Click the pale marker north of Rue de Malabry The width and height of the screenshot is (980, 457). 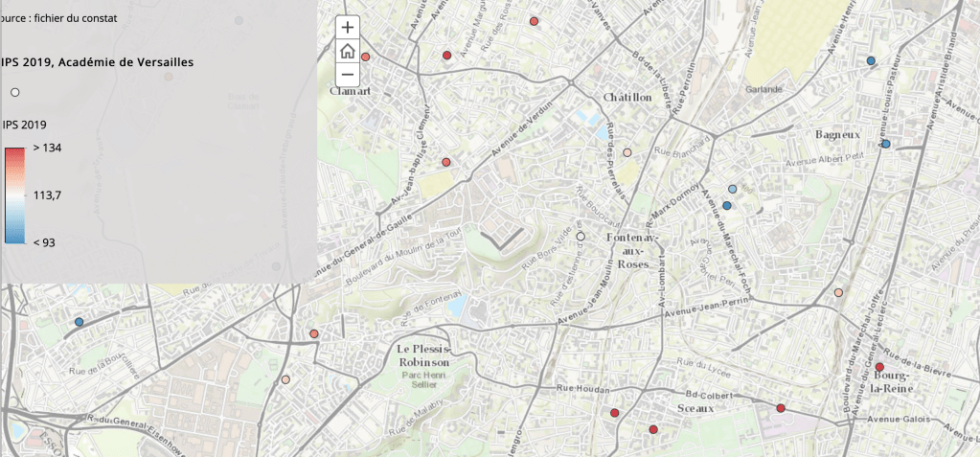coord(285,379)
